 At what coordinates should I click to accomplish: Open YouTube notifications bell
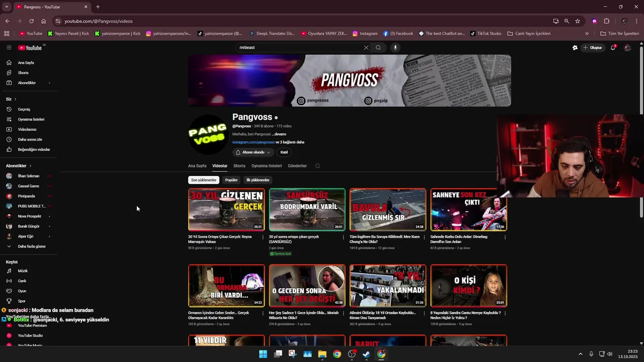point(613,48)
